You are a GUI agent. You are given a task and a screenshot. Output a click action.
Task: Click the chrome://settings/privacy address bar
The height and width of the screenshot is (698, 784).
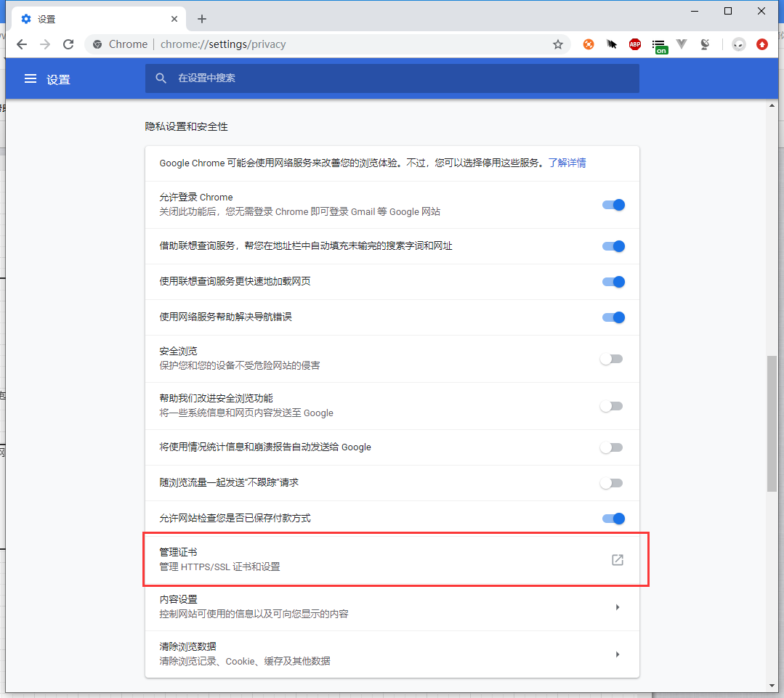[328, 44]
